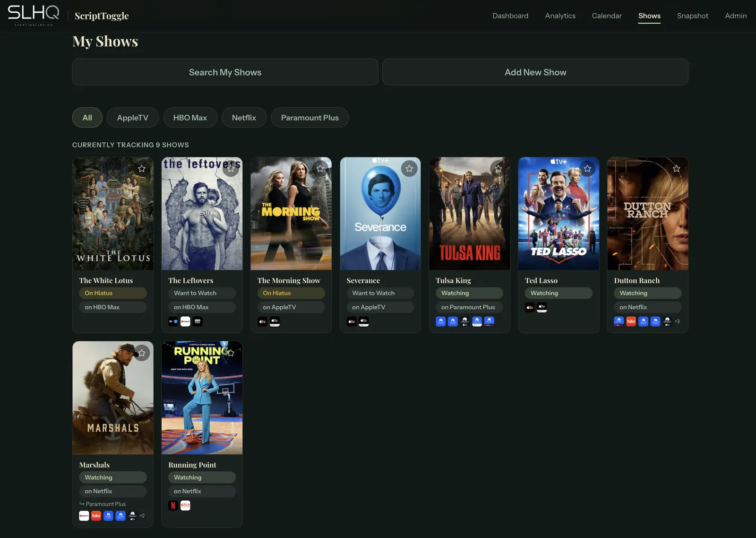This screenshot has height=538, width=756.
Task: Switch to the Calendar page
Action: [x=607, y=16]
